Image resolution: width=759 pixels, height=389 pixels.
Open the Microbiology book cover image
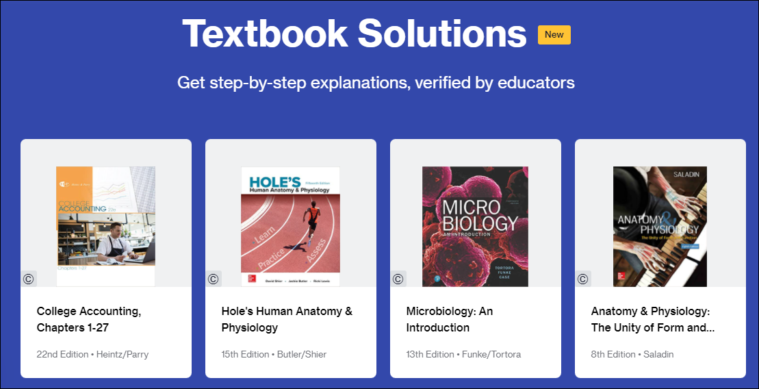click(x=475, y=226)
